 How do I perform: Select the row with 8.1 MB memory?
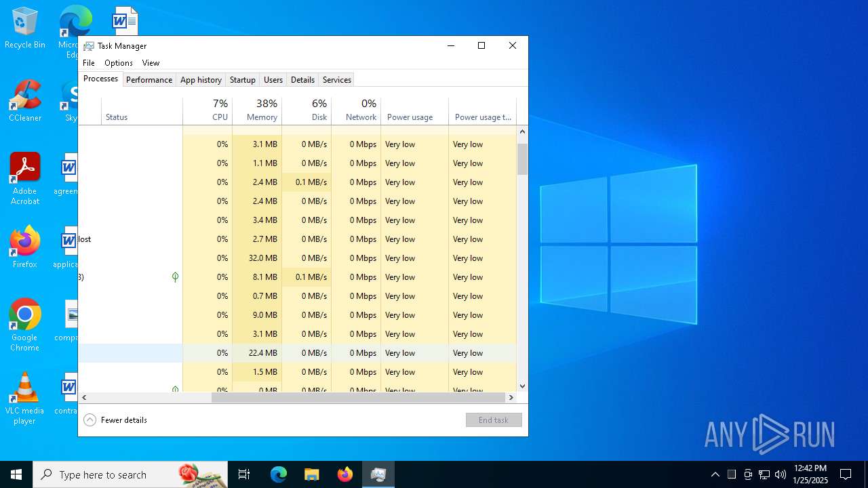[x=297, y=277]
